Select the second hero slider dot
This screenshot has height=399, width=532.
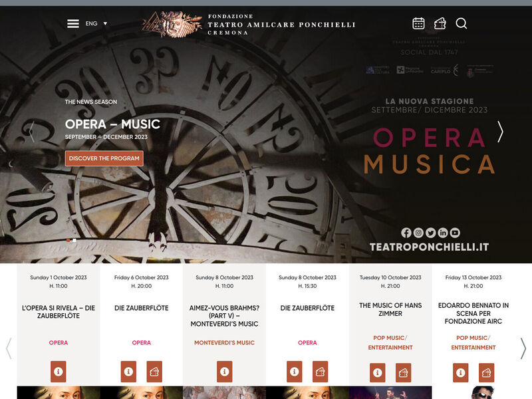[74, 240]
